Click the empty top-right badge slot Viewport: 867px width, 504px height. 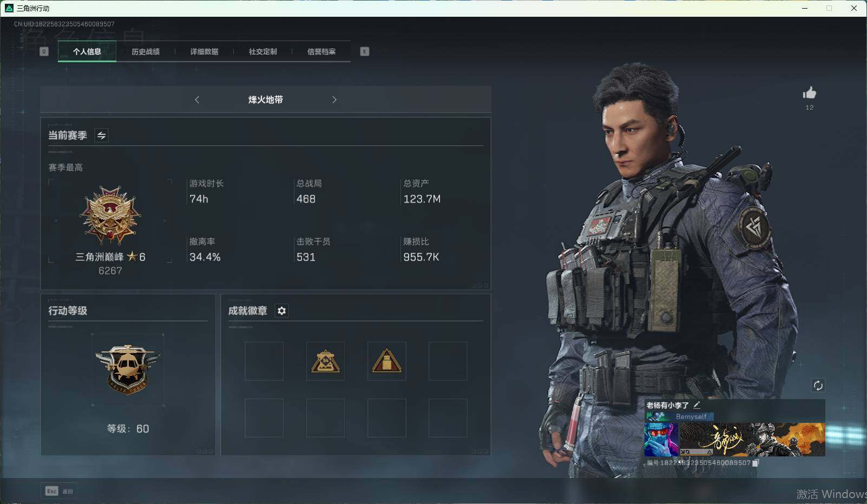[x=448, y=361]
